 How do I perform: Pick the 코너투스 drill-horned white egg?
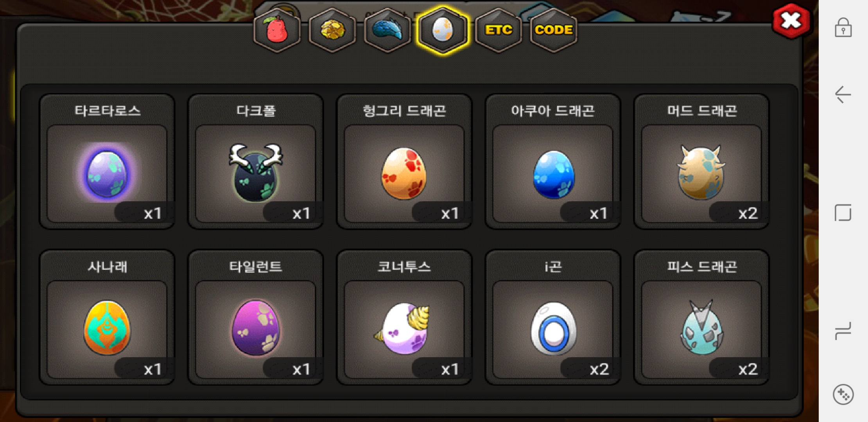[404, 317]
